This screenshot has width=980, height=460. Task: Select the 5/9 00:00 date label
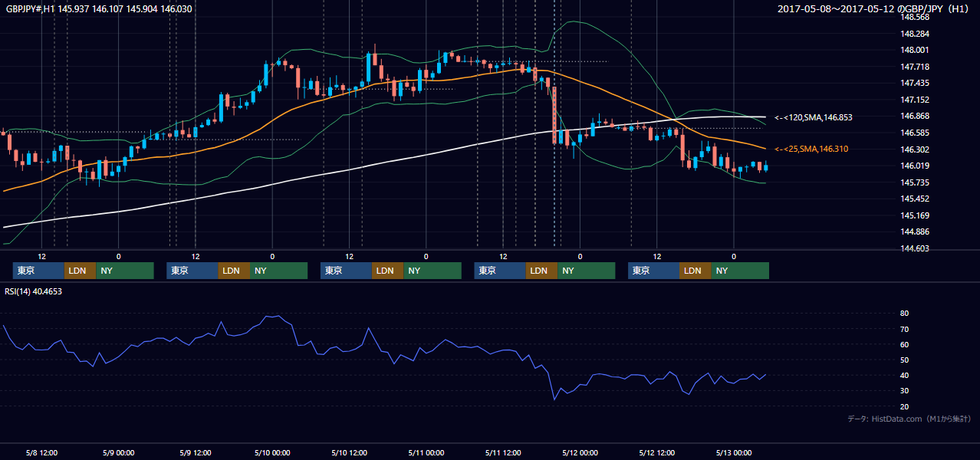119,453
